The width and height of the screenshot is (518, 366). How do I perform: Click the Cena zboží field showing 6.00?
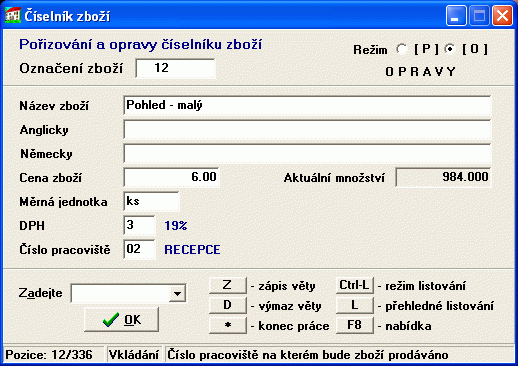click(x=171, y=177)
